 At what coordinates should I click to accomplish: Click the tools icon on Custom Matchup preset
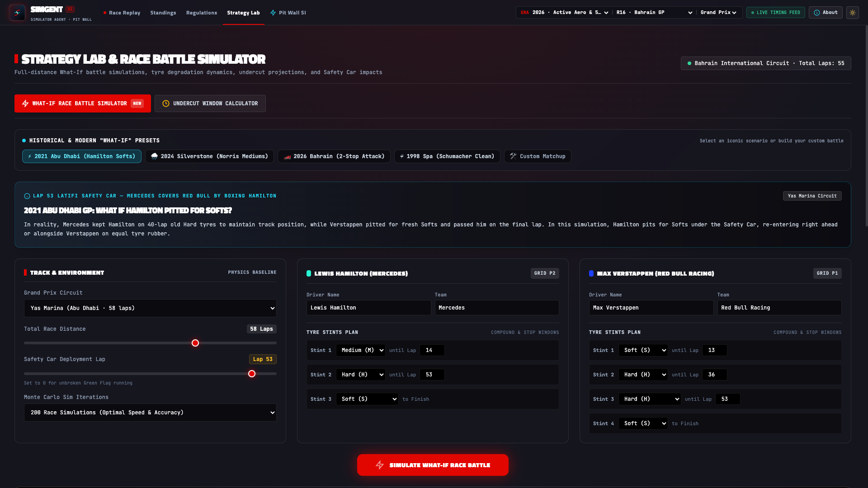pyautogui.click(x=513, y=156)
